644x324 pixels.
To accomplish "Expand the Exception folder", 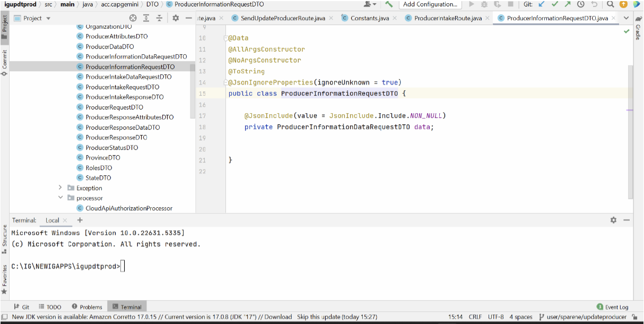I will pos(60,188).
